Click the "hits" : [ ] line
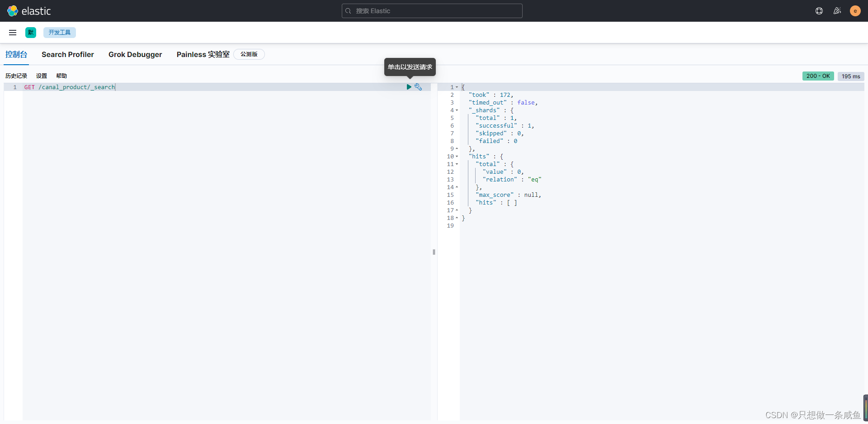This screenshot has height=424, width=868. tap(496, 202)
